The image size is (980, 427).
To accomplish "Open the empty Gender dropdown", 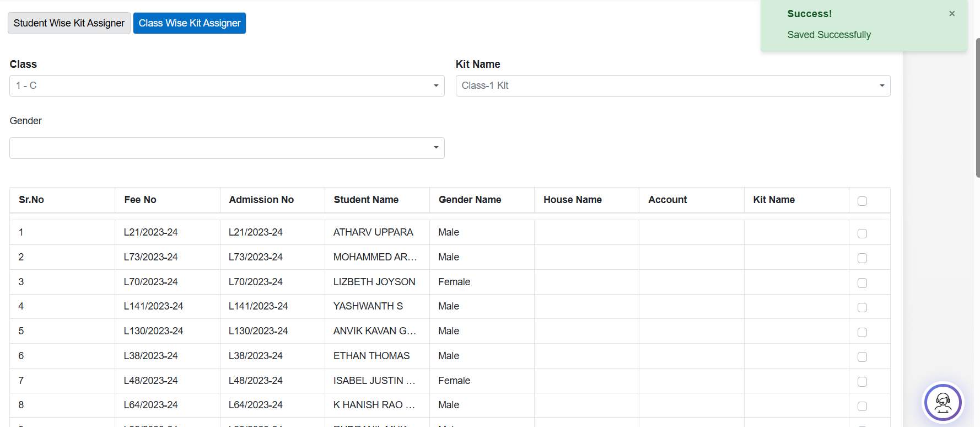I will 227,148.
